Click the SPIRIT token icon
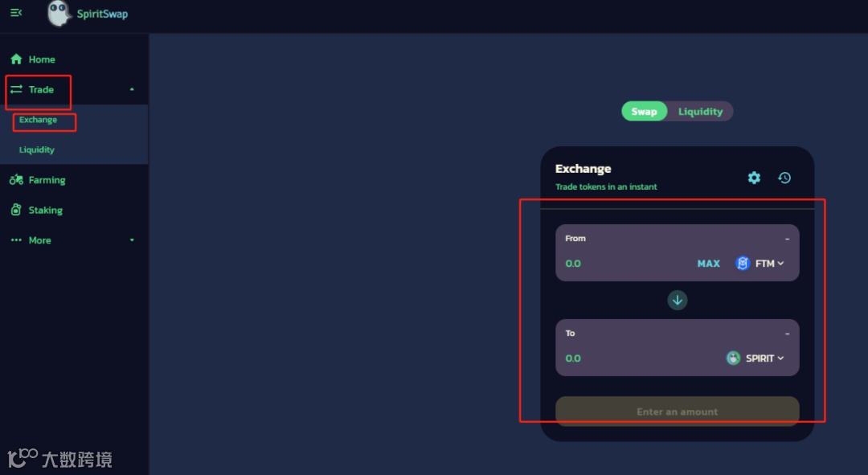868x475 pixels. 733,358
